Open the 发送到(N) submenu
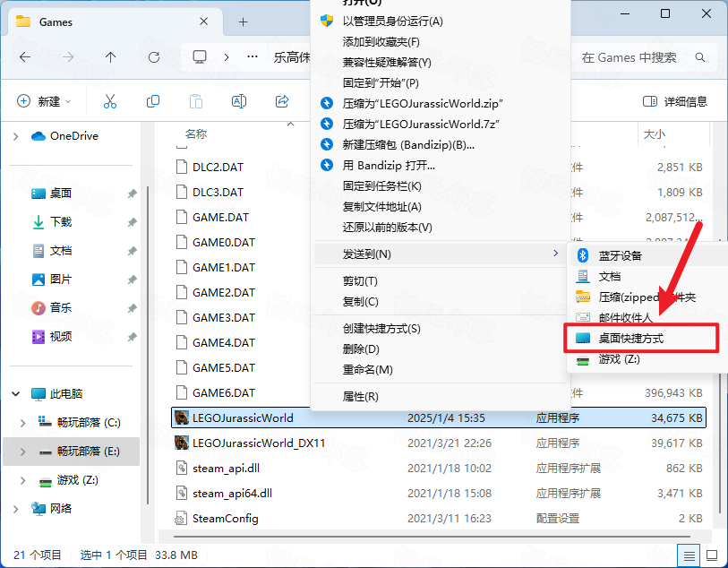 point(441,254)
